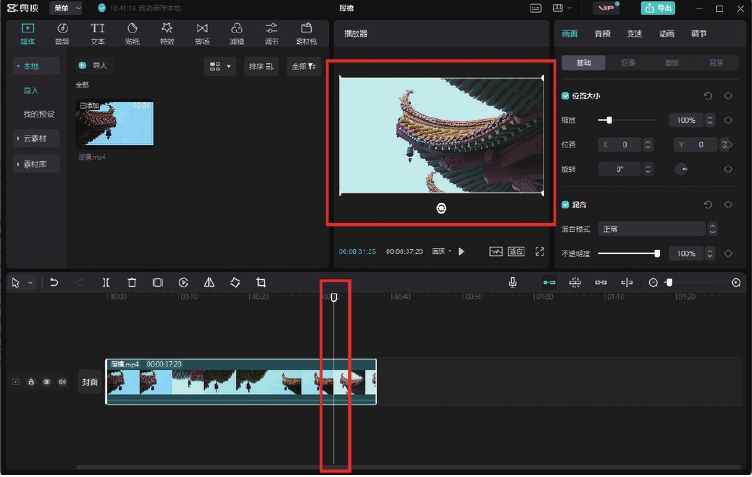Switch to the 变速 tab
The height and width of the screenshot is (477, 752).
(x=634, y=33)
